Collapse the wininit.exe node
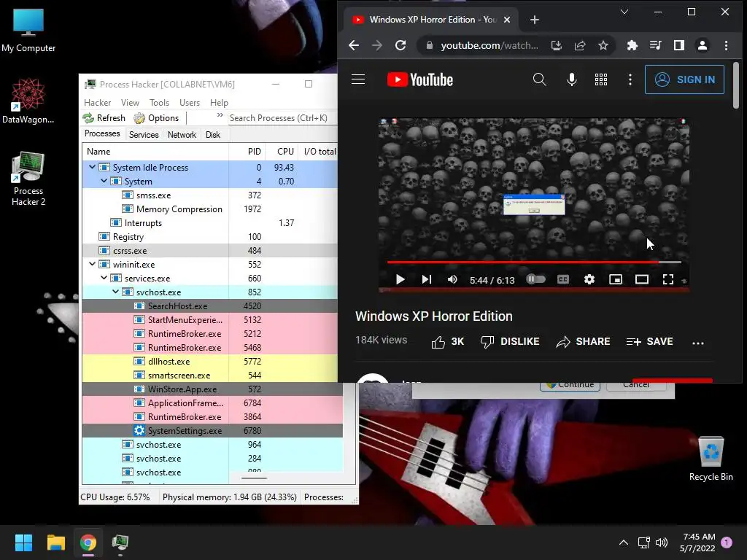Image resolution: width=747 pixels, height=560 pixels. (x=92, y=264)
